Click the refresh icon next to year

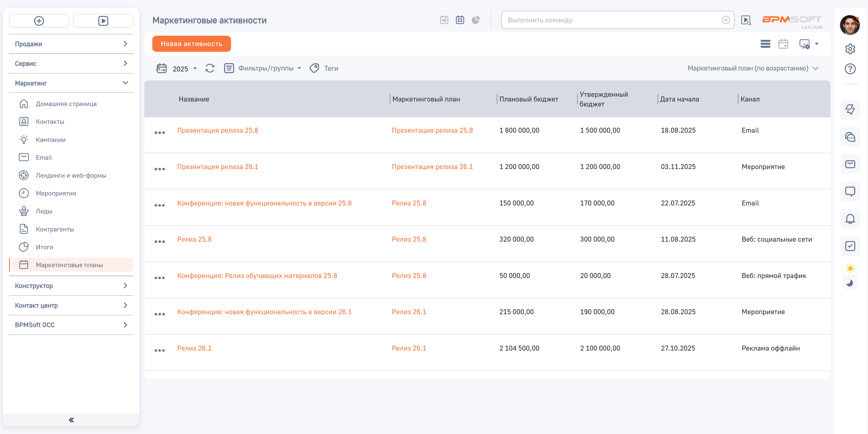point(210,68)
